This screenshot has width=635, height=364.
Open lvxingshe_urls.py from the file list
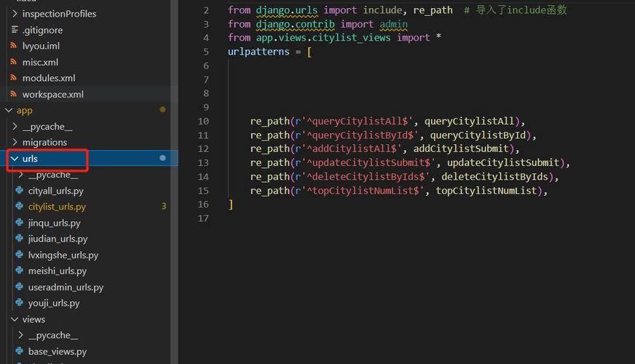(x=63, y=255)
